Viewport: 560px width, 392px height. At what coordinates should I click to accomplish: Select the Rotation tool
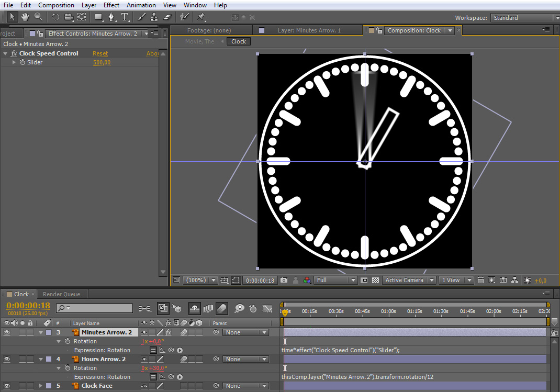click(55, 17)
